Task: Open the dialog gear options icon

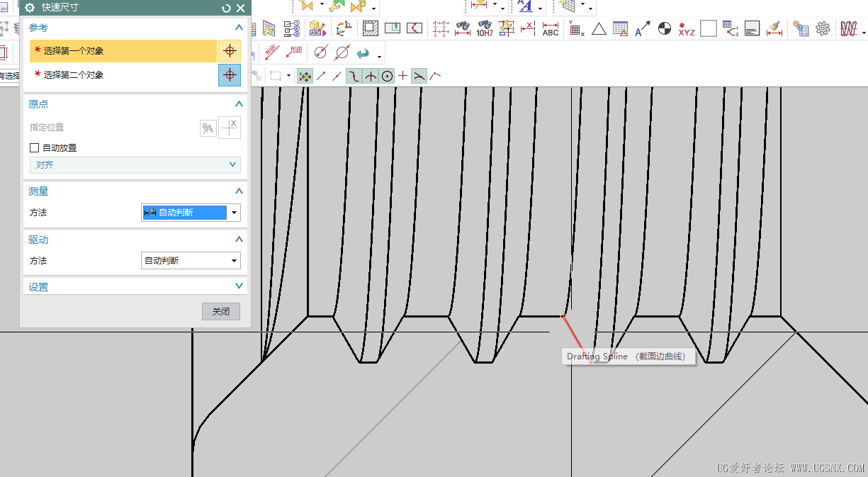Action: coord(30,8)
